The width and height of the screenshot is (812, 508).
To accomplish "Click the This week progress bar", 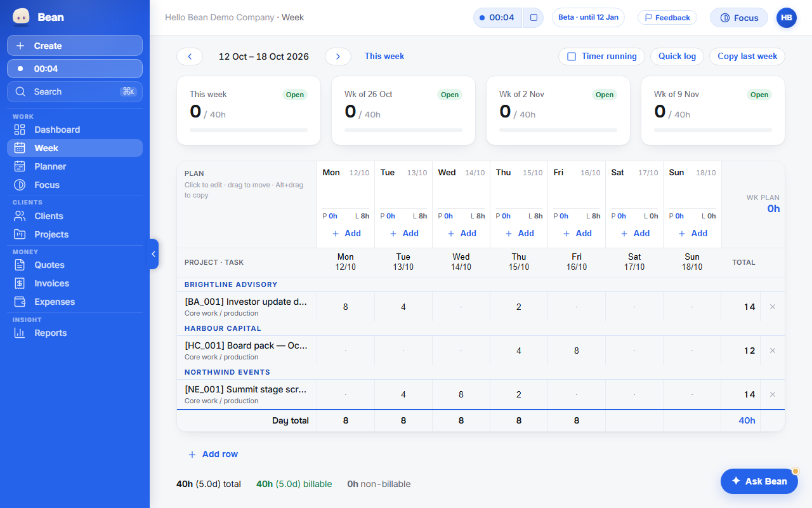I will [x=249, y=130].
